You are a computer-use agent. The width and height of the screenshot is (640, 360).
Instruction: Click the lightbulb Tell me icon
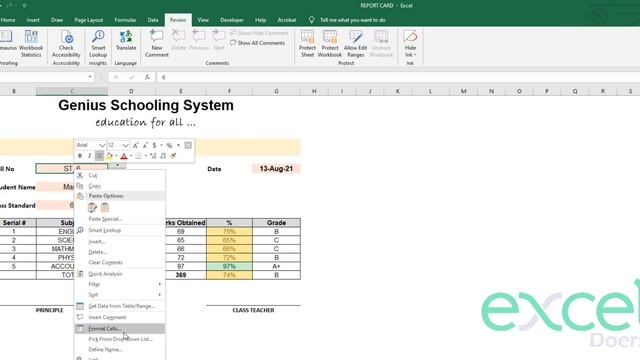pyautogui.click(x=311, y=20)
